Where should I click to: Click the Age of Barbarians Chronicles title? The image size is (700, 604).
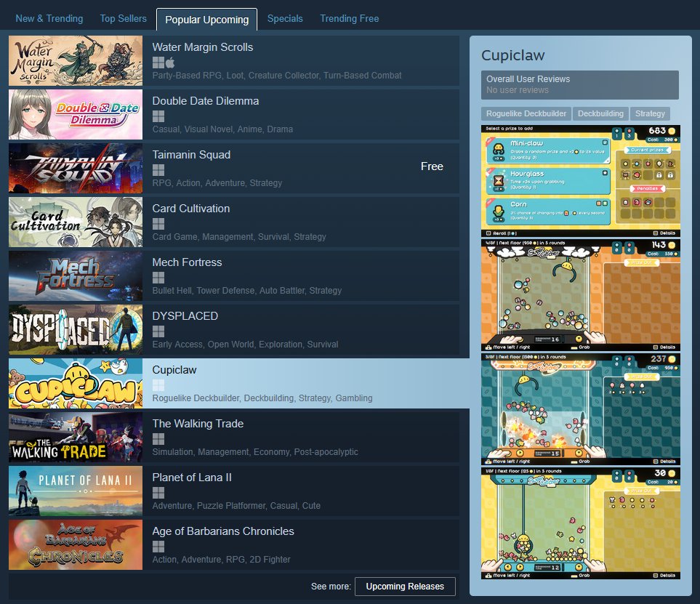pyautogui.click(x=223, y=531)
